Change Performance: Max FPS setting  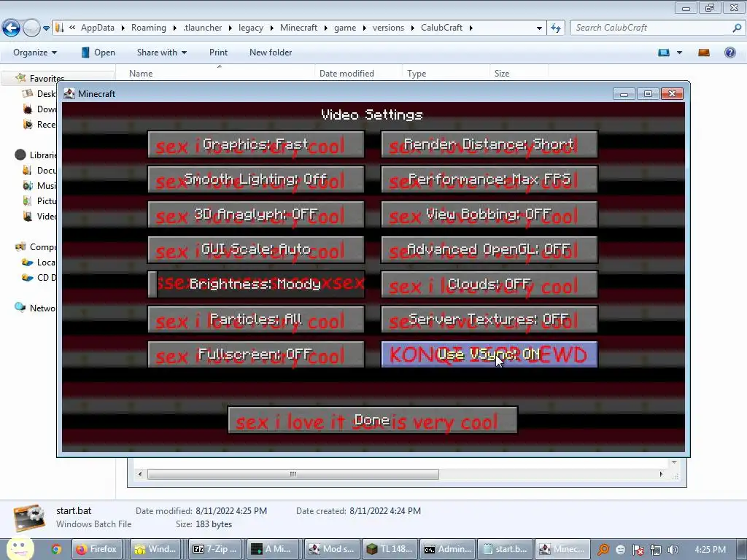tap(489, 179)
